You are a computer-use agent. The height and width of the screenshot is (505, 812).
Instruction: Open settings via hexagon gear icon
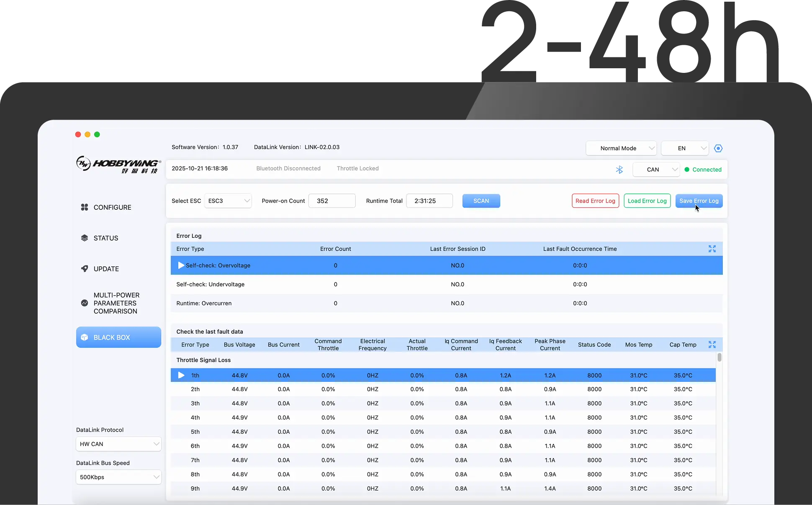point(718,148)
